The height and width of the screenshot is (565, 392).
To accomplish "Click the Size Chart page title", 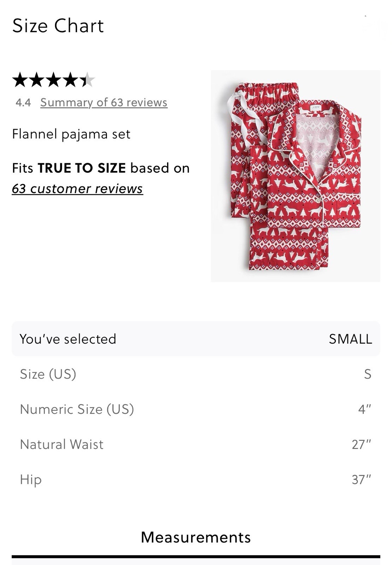I will 58,26.
